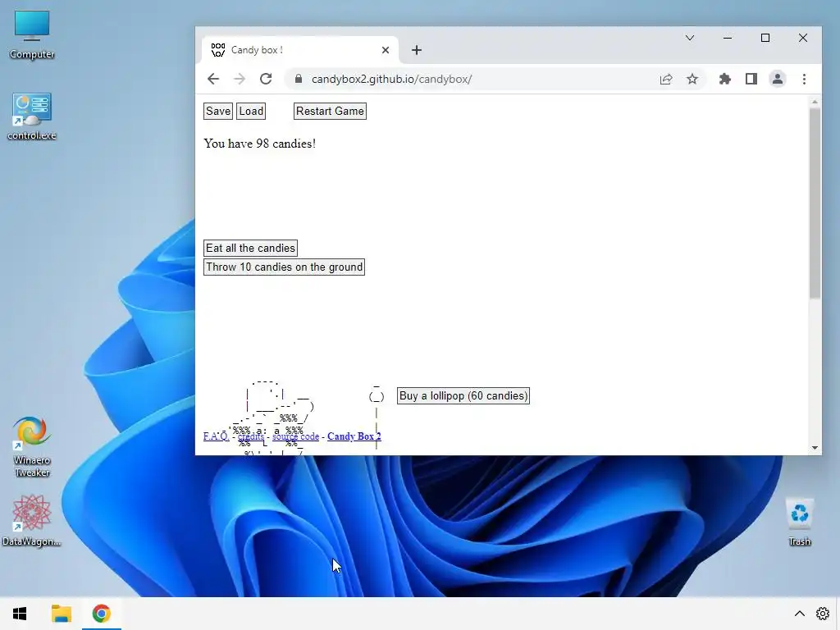Screen dimensions: 840x630
Task: Open the source code link
Action: [295, 436]
